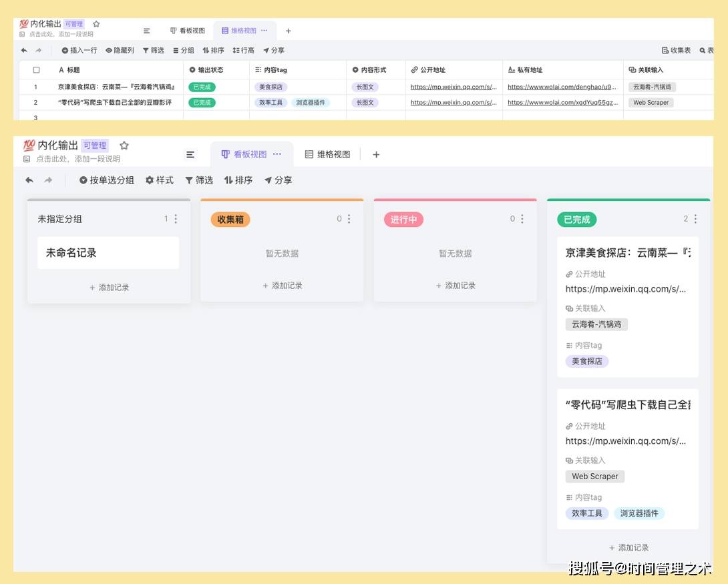728x584 pixels.
Task: Open 筛选 filter in the grid view toolbar
Action: tap(153, 50)
